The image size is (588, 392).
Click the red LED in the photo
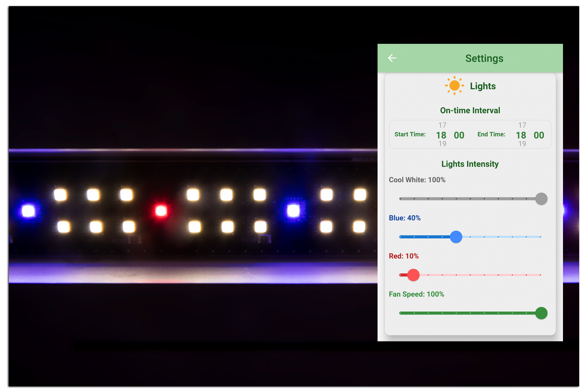[161, 211]
